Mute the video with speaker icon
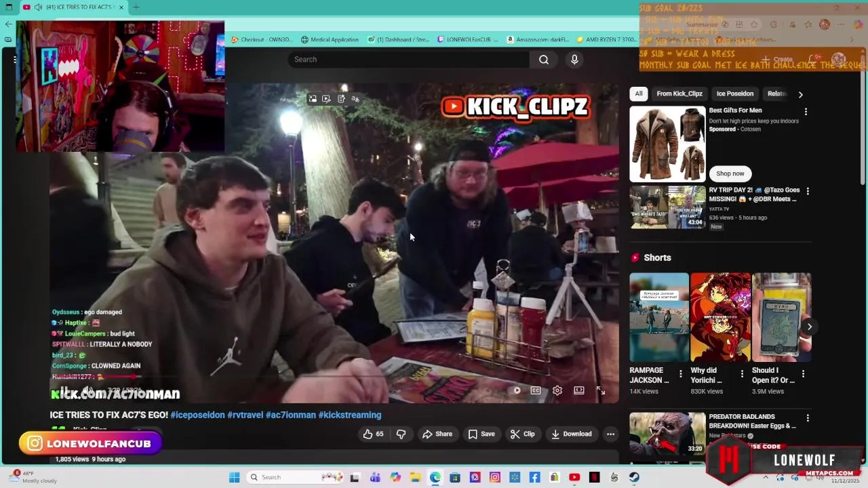Image resolution: width=868 pixels, height=488 pixels. [x=89, y=390]
